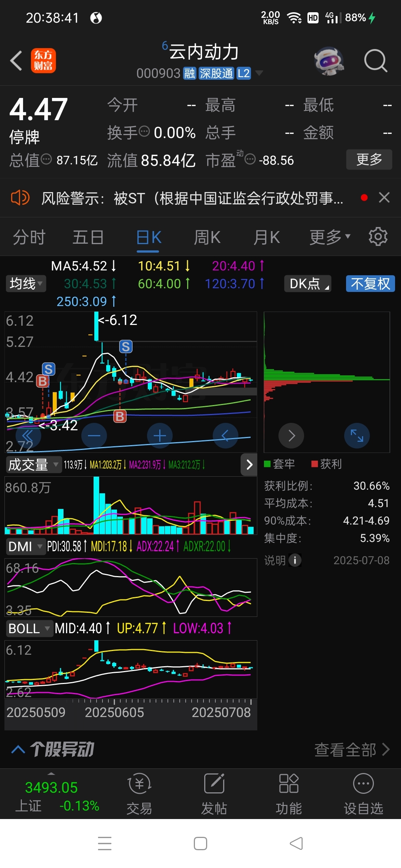401x868 pixels.
Task: Close the risk warning banner
Action: coord(384,198)
